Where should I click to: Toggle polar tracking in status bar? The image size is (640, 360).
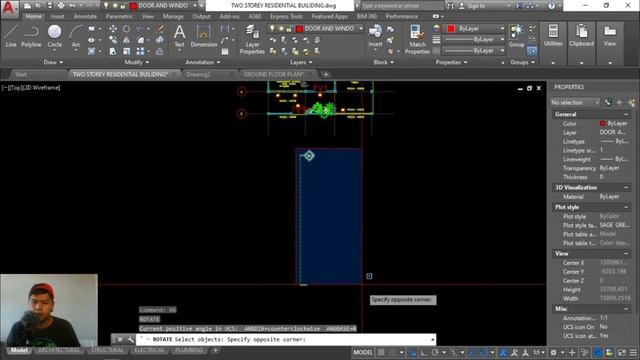[435, 352]
